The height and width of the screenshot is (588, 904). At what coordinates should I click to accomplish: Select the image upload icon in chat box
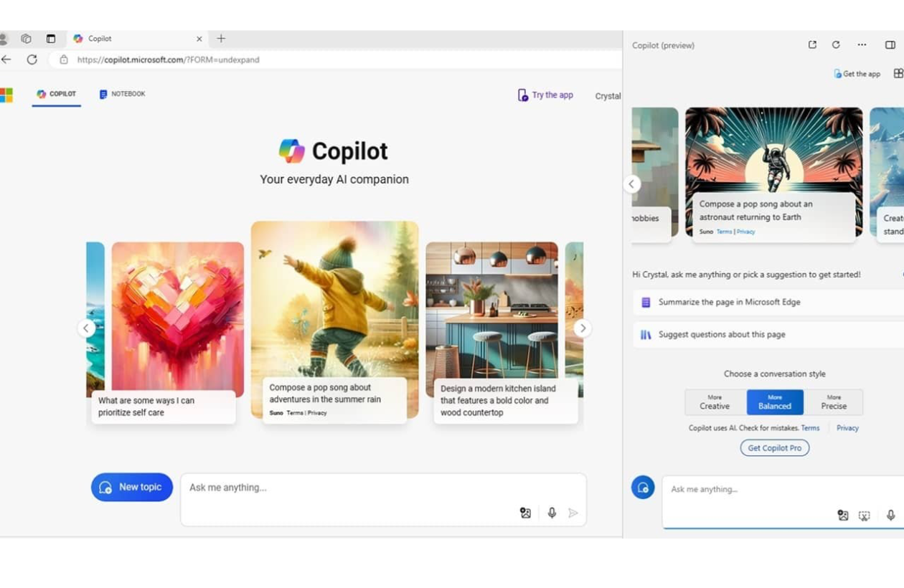(526, 513)
